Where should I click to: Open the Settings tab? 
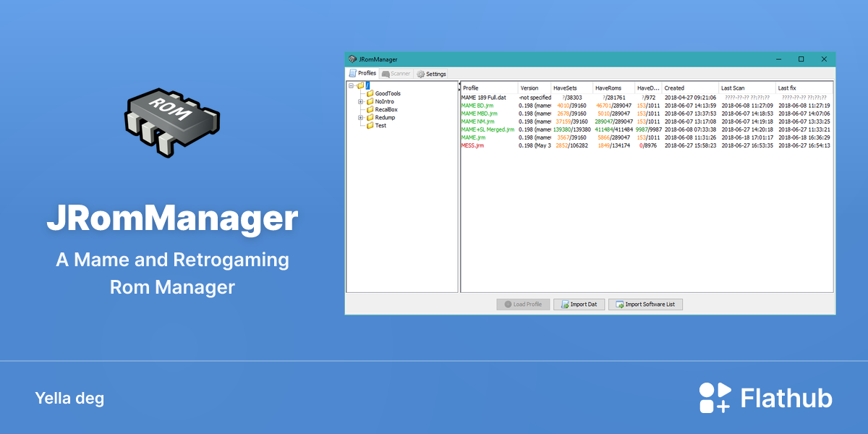click(x=432, y=74)
